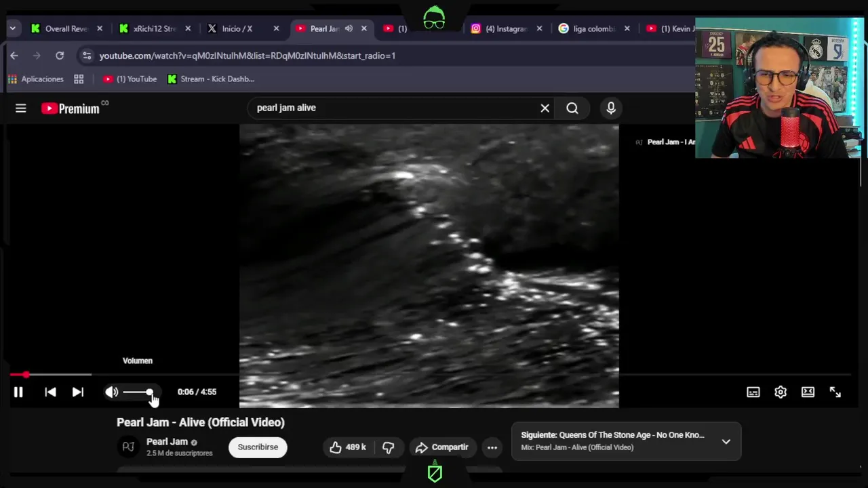868x488 pixels.
Task: Open Pearl Jam channel avatar
Action: tap(128, 447)
